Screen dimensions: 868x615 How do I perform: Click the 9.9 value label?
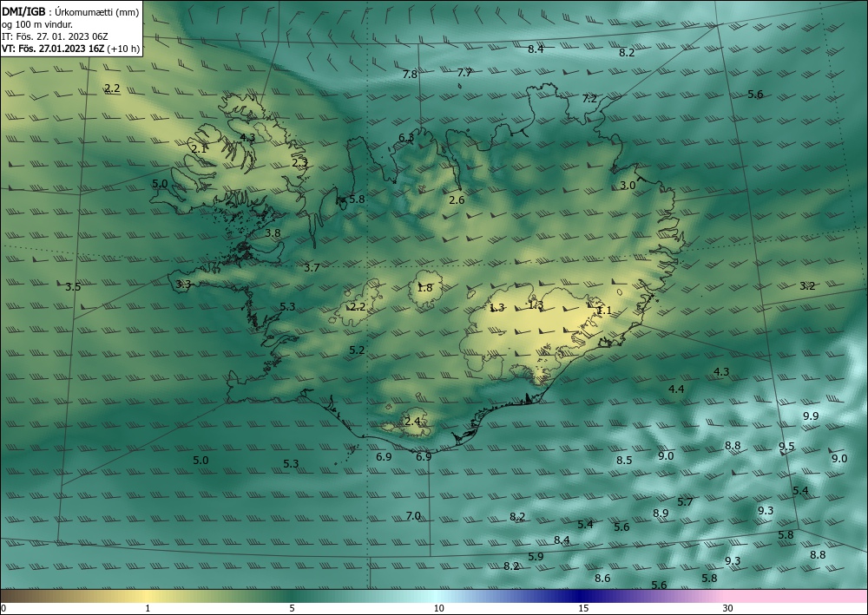click(811, 416)
